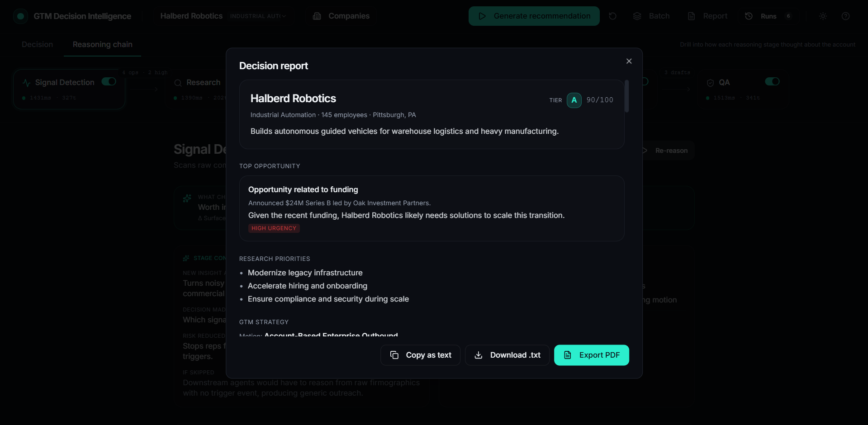Disable the Signal Detection stage toggle
Viewport: 868px width, 425px height.
tap(109, 82)
